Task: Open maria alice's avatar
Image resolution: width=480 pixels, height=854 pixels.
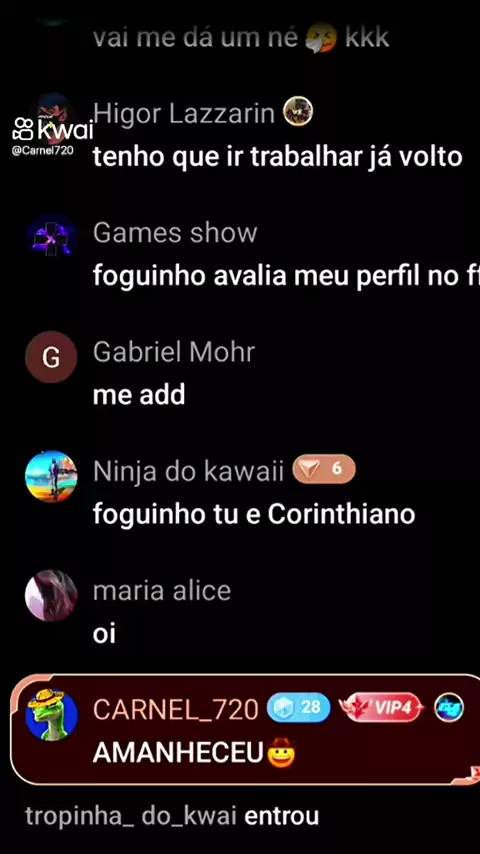Action: (x=51, y=595)
